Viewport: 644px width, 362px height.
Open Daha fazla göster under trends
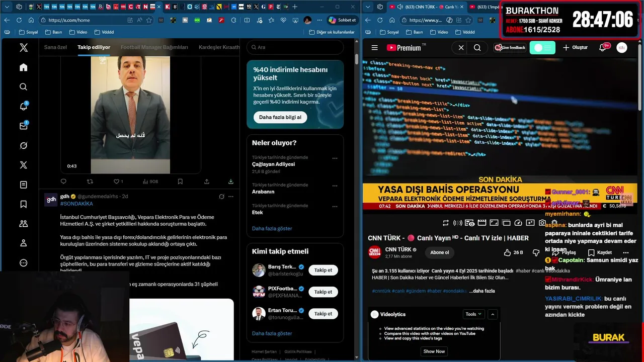272,228
